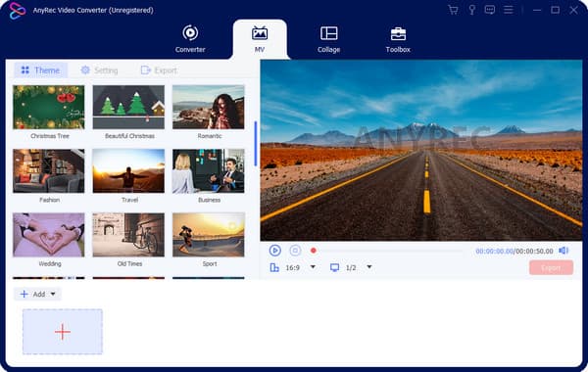Pick the Romantic theme thumbnail

(209, 107)
